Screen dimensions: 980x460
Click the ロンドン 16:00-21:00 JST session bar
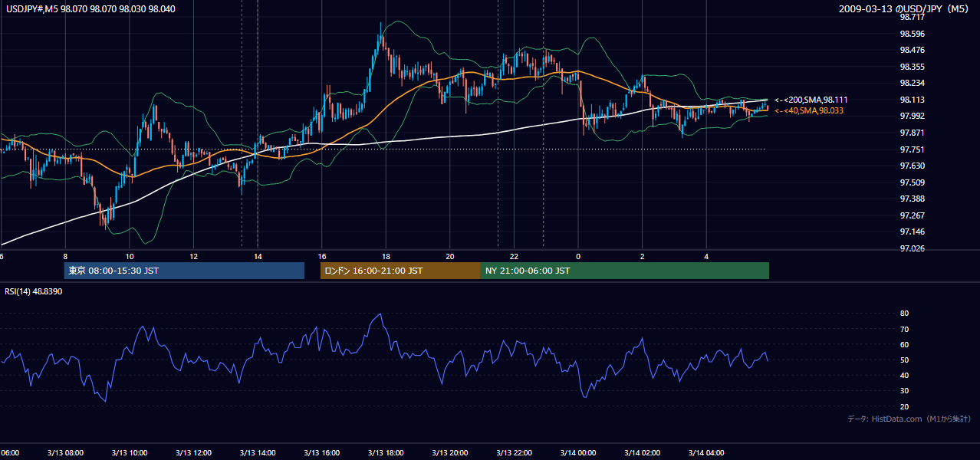400,271
